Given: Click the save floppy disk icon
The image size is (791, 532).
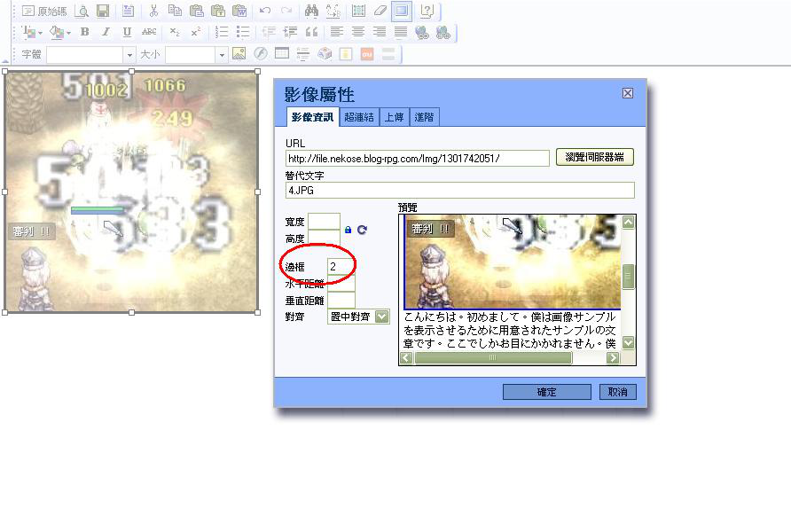Looking at the screenshot, I should tap(103, 11).
